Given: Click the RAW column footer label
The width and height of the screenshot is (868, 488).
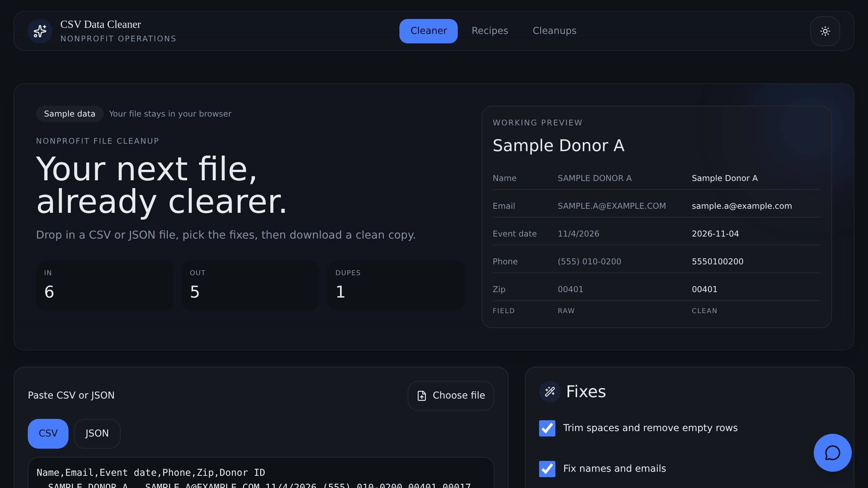Looking at the screenshot, I should click(566, 311).
